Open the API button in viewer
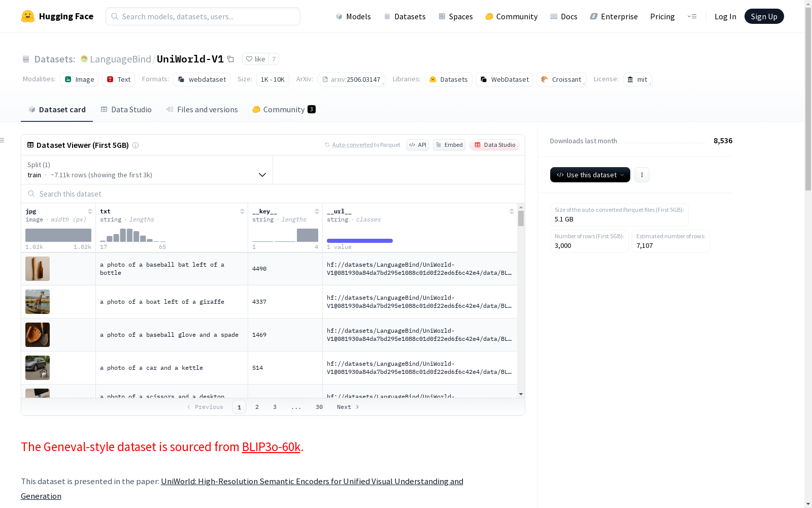The height and width of the screenshot is (508, 812). pyautogui.click(x=418, y=145)
